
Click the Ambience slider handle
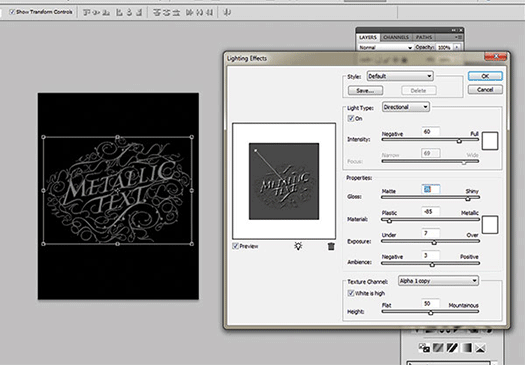(x=432, y=265)
